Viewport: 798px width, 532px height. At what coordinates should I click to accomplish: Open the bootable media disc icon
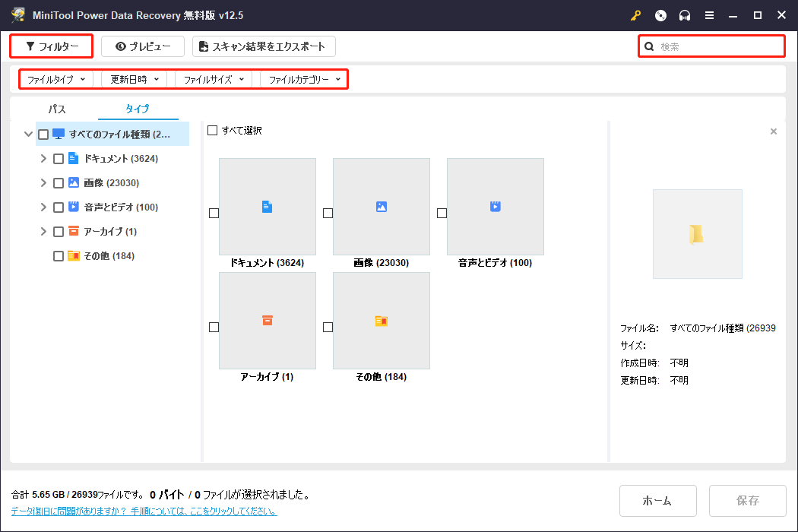(660, 15)
